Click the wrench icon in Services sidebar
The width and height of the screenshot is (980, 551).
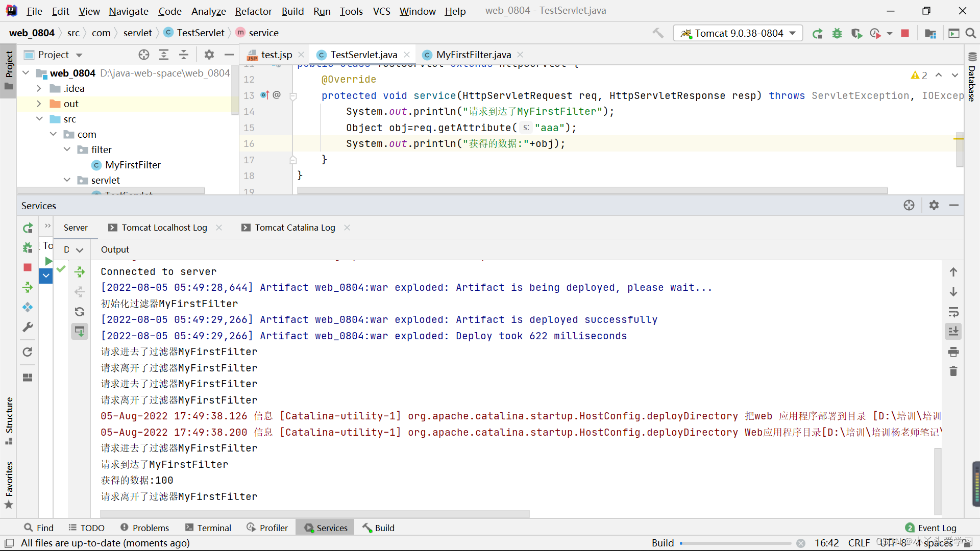pyautogui.click(x=28, y=327)
